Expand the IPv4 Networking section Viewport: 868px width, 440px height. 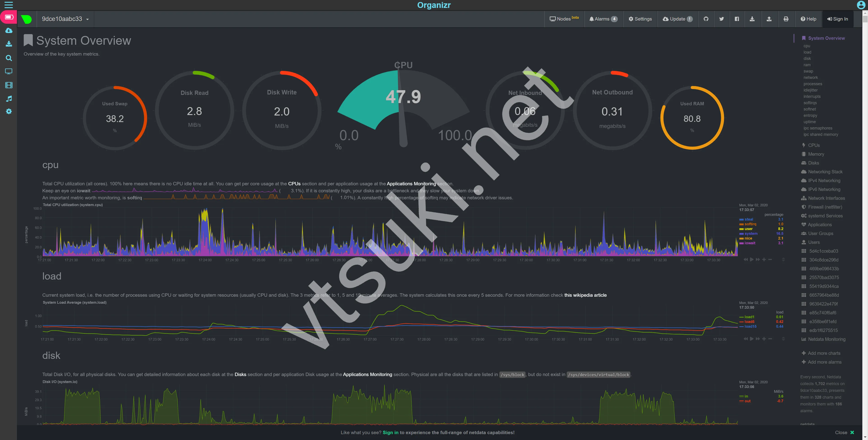[821, 181]
